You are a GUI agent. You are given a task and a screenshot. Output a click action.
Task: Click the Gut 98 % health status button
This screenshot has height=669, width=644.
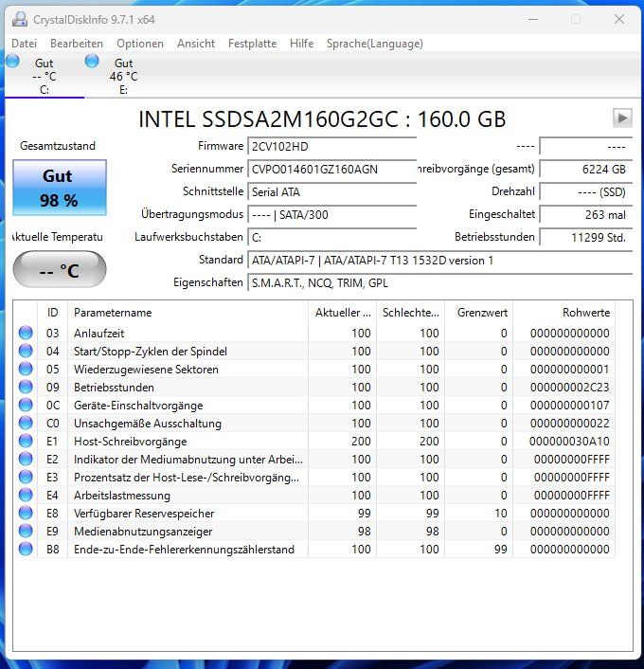coord(60,188)
